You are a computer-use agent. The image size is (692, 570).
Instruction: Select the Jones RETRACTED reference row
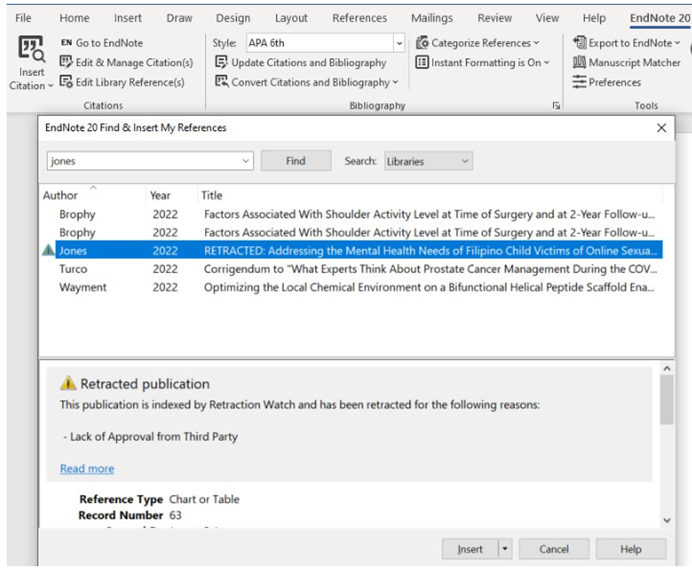(358, 251)
